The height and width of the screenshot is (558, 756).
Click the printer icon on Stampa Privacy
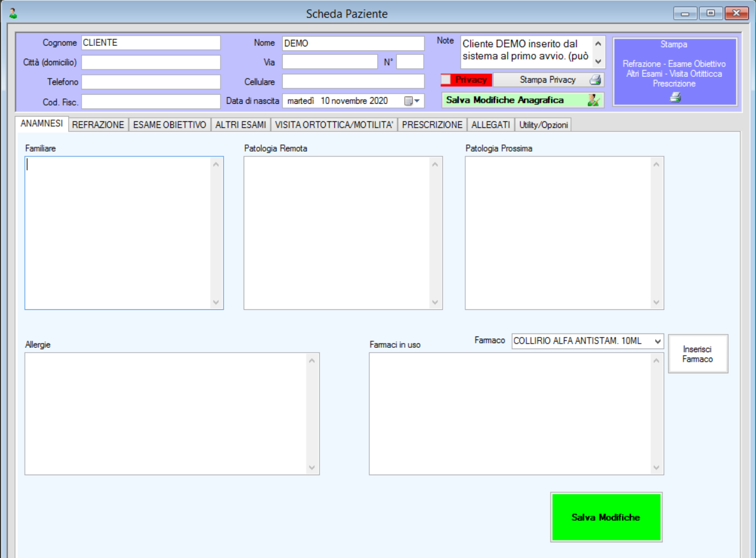(x=595, y=80)
